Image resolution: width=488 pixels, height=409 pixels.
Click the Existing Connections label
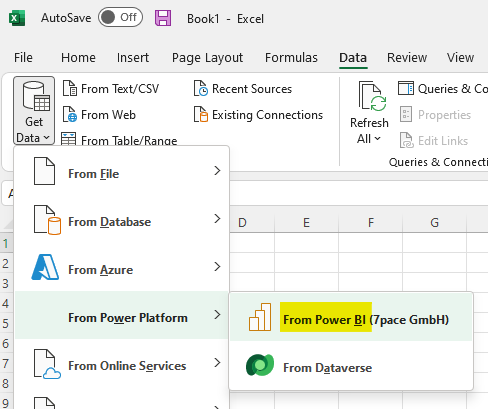tap(268, 115)
